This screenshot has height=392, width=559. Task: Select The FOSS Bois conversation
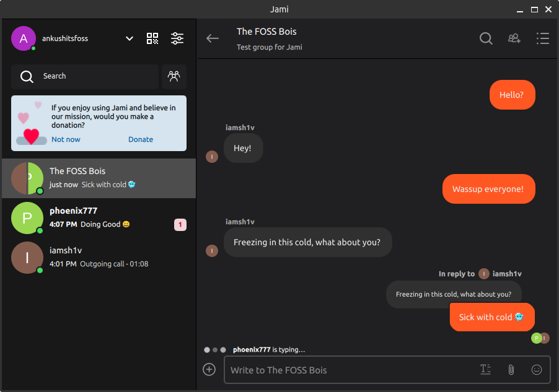[x=99, y=178]
